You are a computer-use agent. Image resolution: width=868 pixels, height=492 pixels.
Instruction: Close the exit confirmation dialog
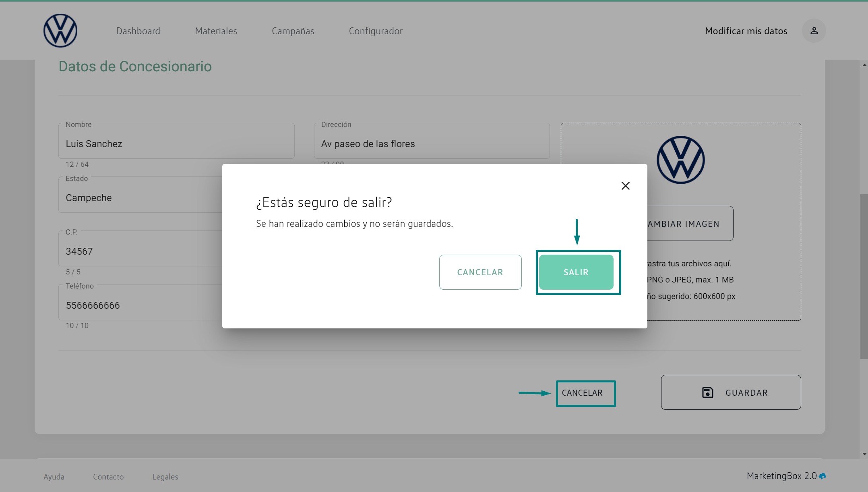tap(625, 186)
